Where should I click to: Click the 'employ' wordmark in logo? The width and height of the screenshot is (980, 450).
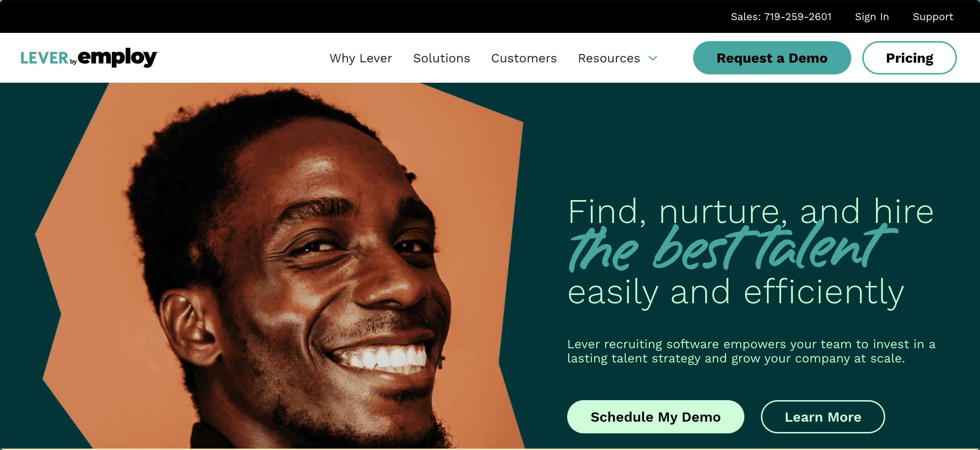[x=118, y=57]
